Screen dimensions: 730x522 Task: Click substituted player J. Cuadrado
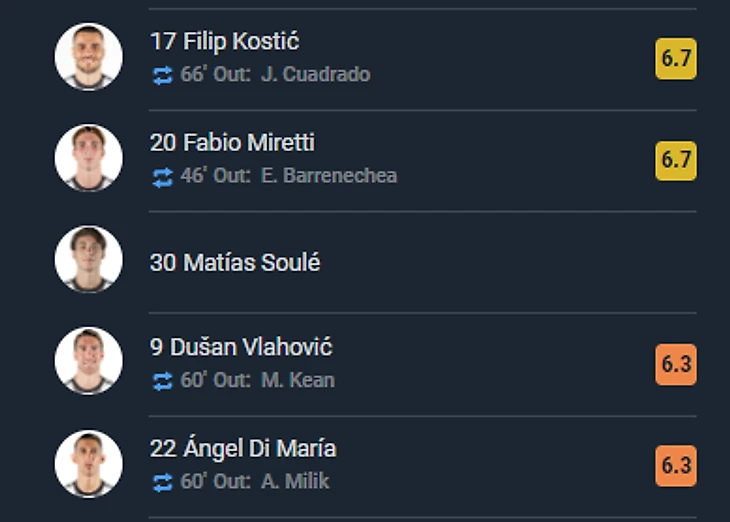point(315,75)
